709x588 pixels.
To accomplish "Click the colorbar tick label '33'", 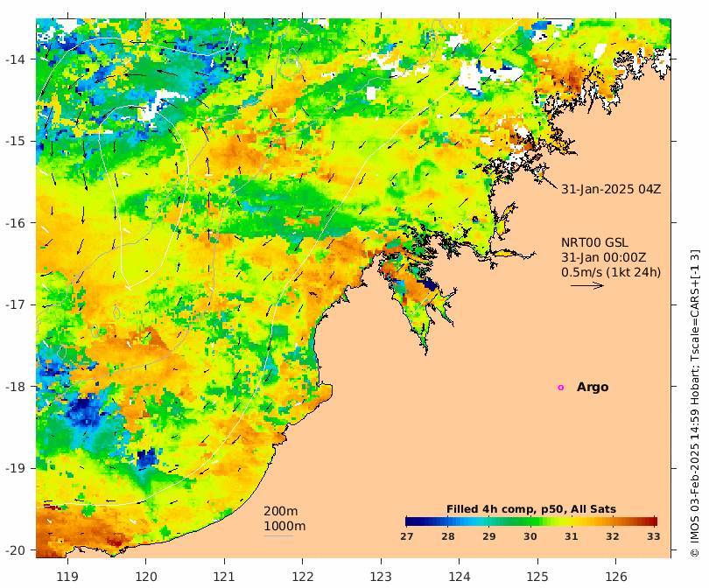I will click(x=653, y=536).
